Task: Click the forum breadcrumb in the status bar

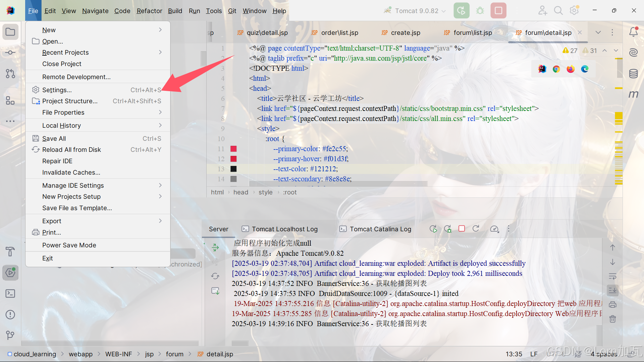Action: [175, 354]
